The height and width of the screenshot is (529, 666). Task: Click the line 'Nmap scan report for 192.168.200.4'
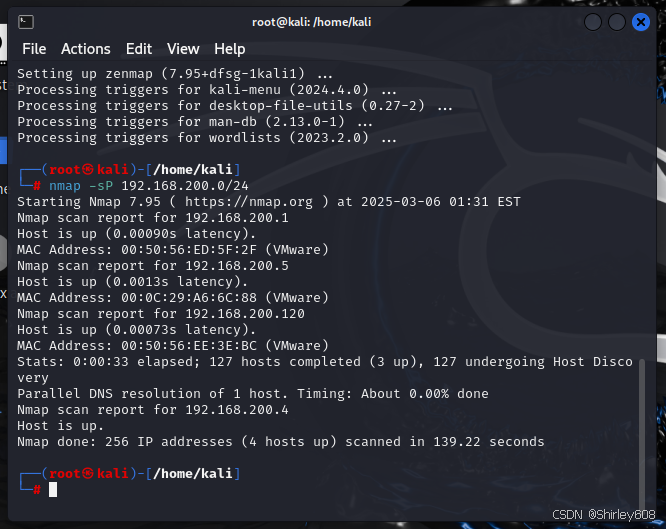point(153,410)
